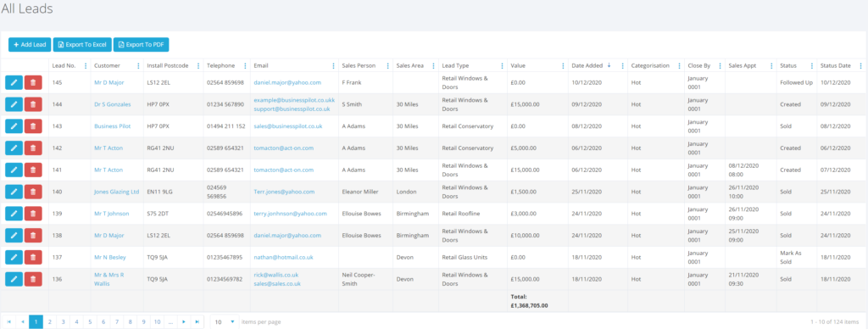Select page 1 in pager
Screen dimensions: 868x329
pos(36,322)
